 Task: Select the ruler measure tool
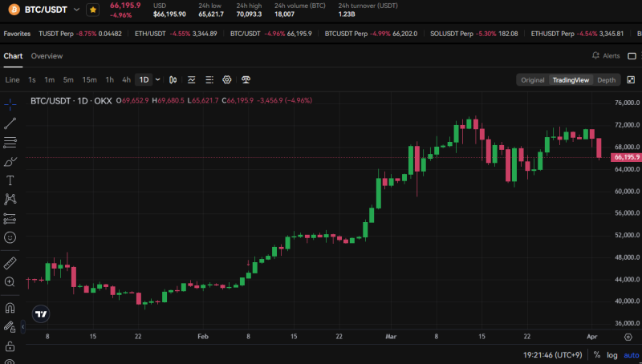click(x=10, y=263)
